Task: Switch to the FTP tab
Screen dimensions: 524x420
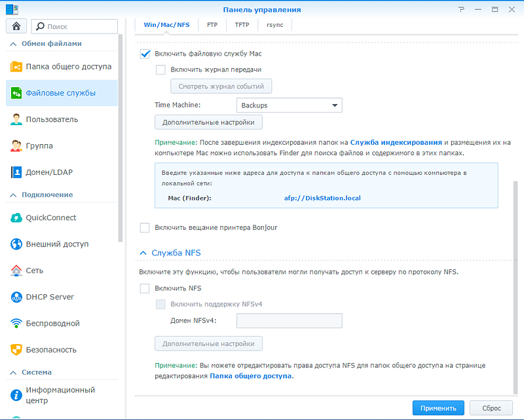Action: [x=212, y=25]
